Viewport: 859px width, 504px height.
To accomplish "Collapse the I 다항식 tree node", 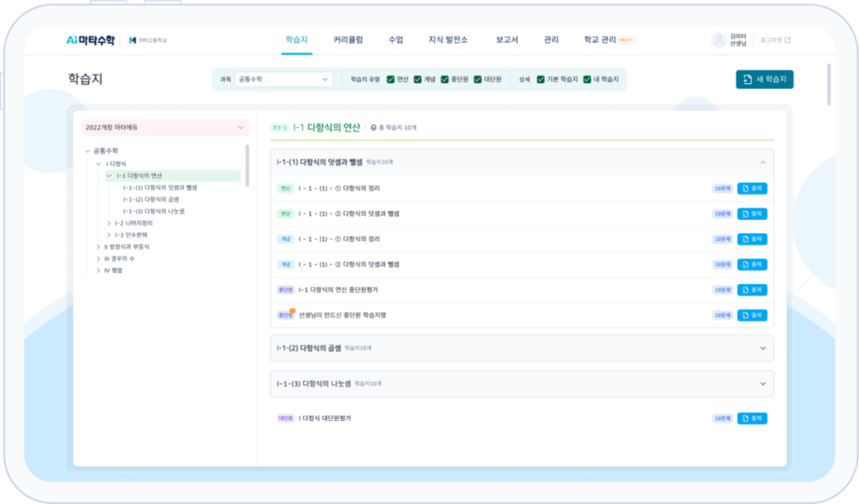I will (x=98, y=164).
